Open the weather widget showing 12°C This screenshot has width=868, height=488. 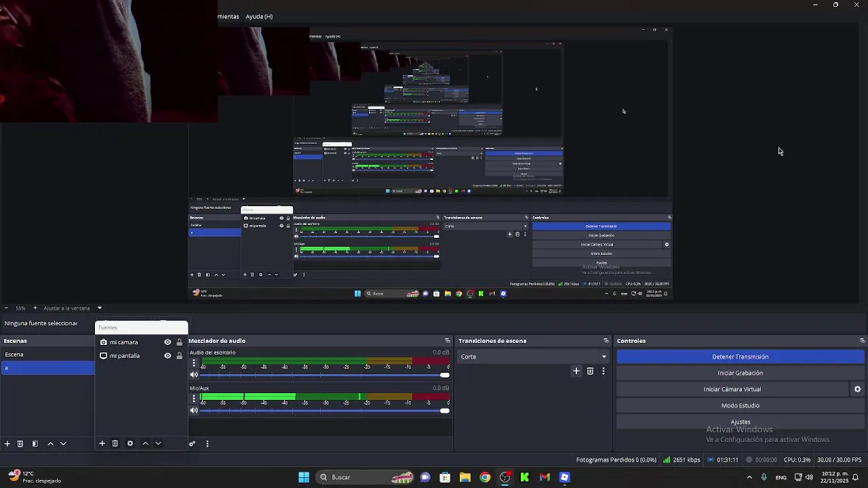(x=34, y=477)
